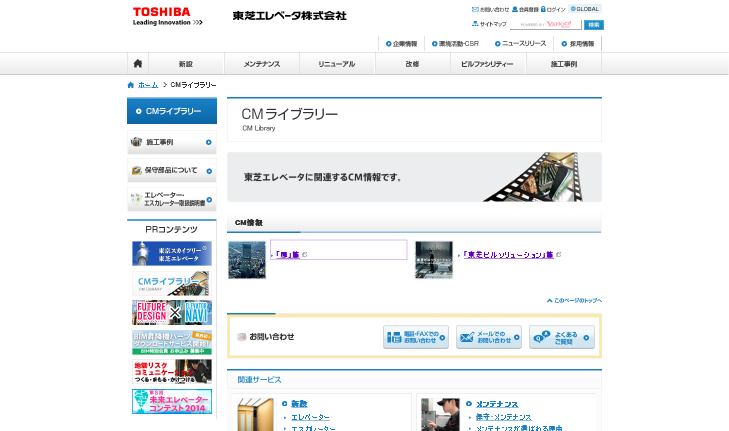Open the お問い合わせ mail link in header
729x431 pixels.
[x=490, y=9]
